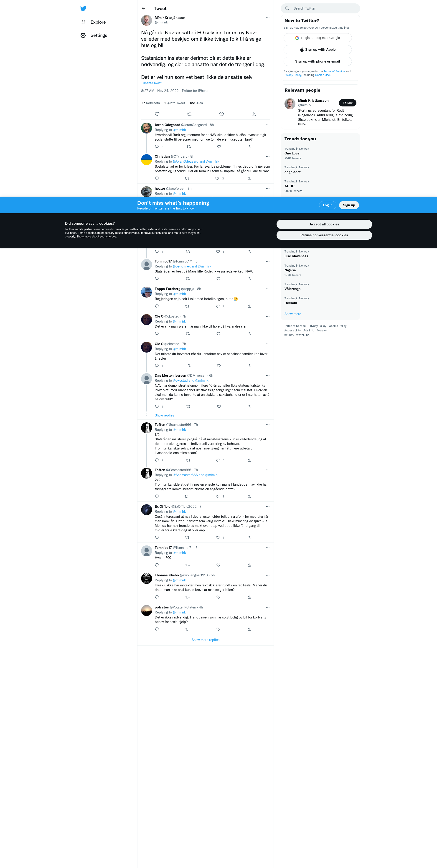Like the main tweet with heart icon

(x=221, y=114)
